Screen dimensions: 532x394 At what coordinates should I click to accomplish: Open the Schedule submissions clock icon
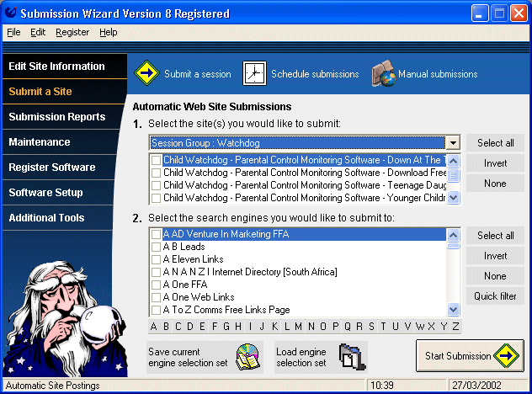254,73
